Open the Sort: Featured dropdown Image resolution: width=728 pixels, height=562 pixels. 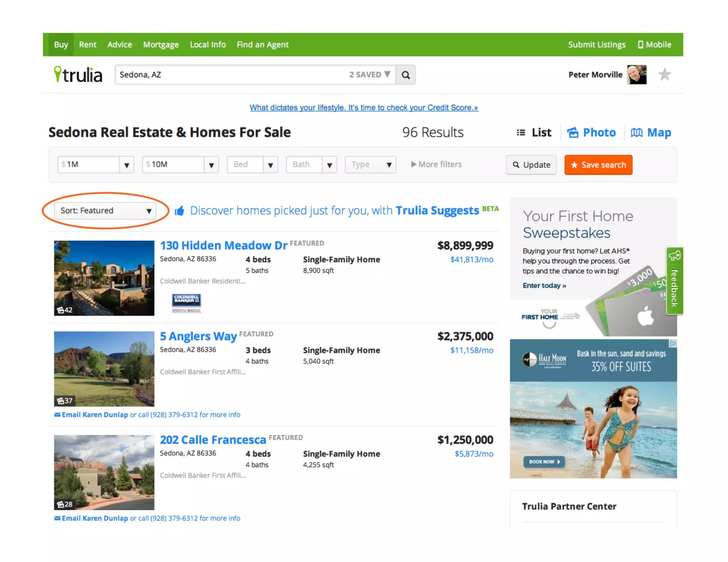(x=105, y=211)
